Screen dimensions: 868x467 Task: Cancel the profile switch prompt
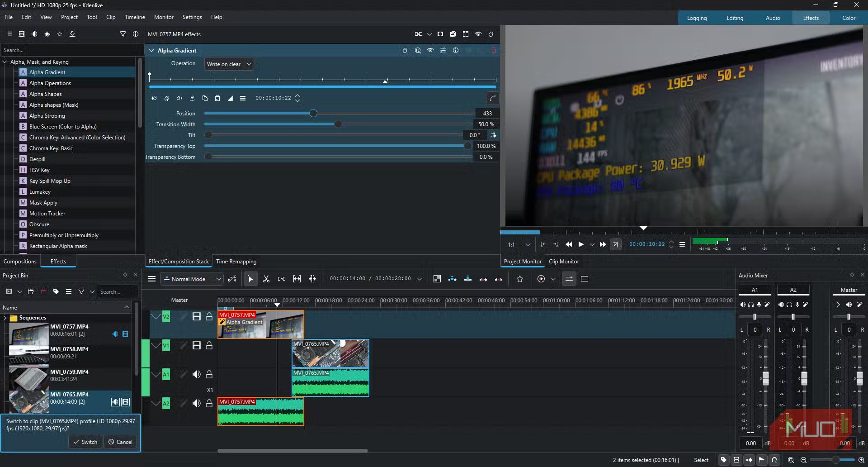click(120, 442)
